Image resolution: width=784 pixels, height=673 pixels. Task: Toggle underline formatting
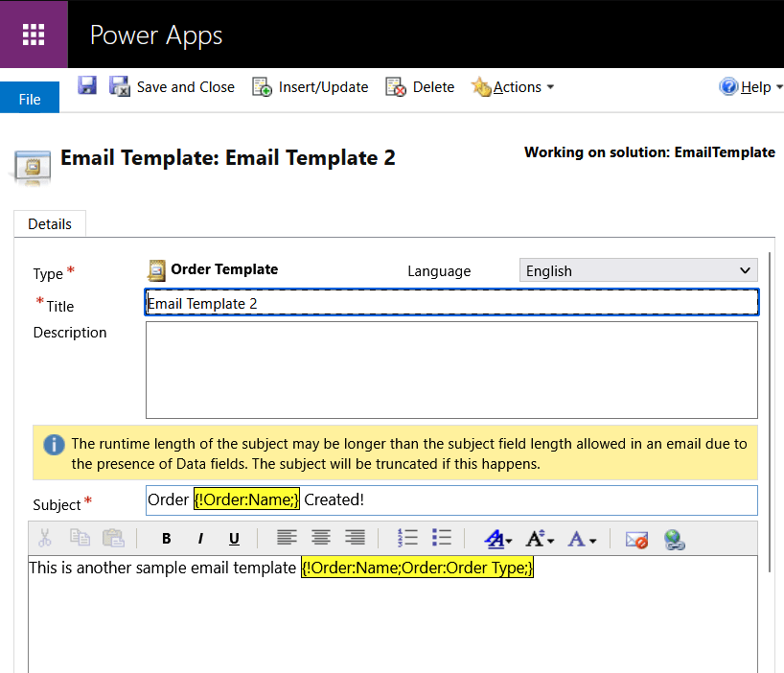[234, 539]
